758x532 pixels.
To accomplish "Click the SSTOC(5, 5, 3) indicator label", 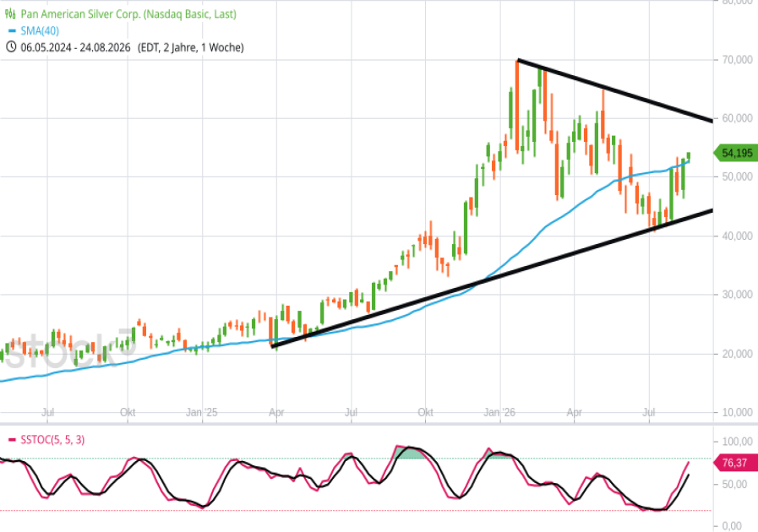I will [x=52, y=440].
